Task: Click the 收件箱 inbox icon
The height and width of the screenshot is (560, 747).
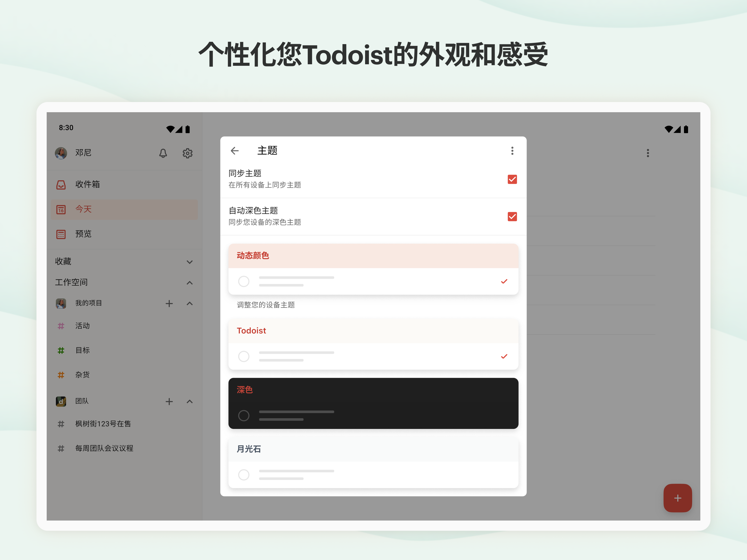Action: point(61,185)
